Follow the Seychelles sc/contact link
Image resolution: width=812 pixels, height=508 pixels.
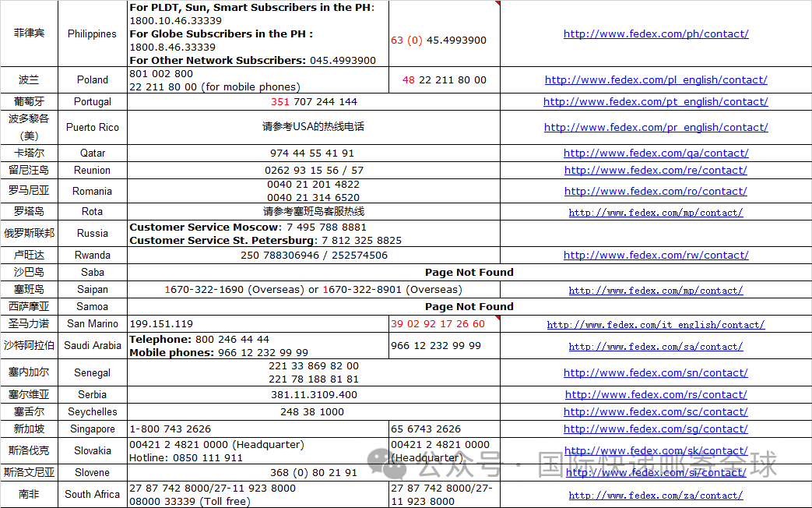tap(656, 411)
